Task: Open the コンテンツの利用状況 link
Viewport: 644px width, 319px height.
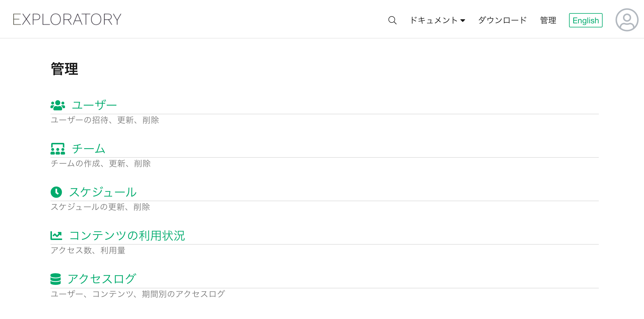Action: click(127, 236)
